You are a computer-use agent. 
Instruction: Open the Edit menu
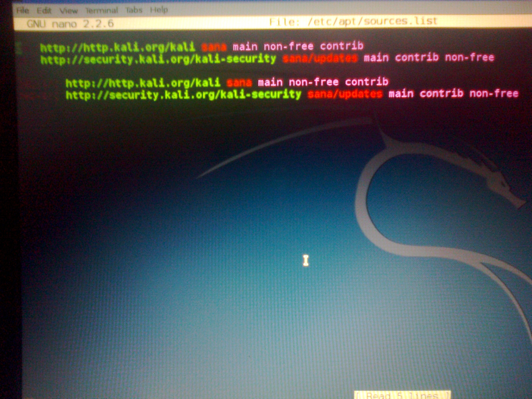click(x=44, y=11)
